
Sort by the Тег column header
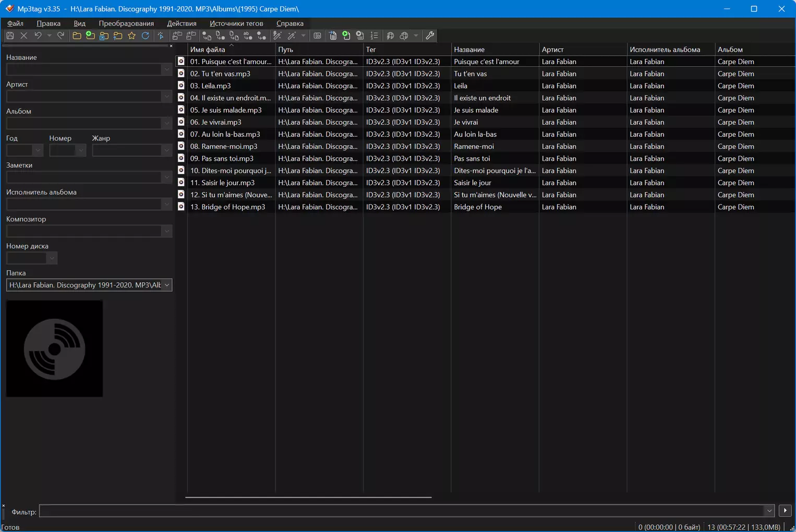tap(407, 50)
